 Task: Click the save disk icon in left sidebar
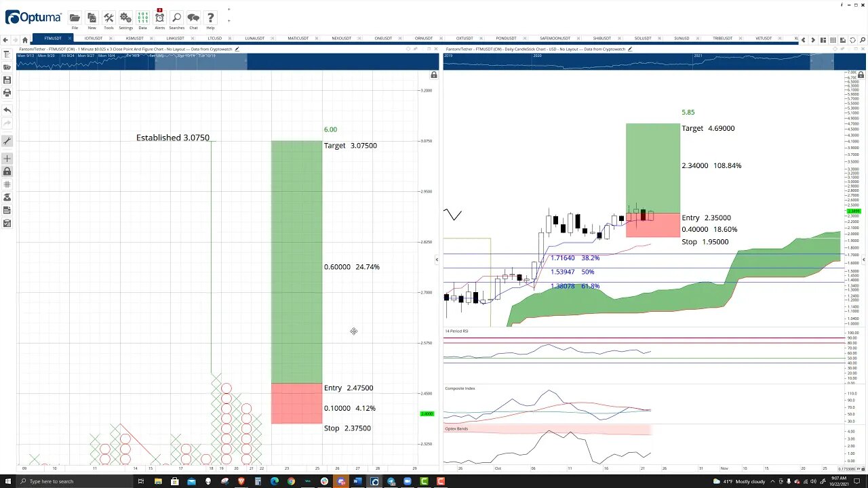7,80
